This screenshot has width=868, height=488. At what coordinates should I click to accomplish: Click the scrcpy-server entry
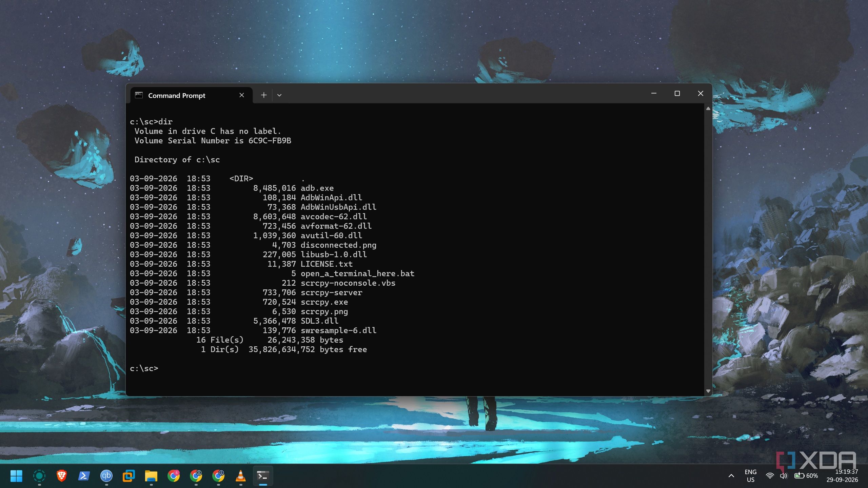[331, 292]
